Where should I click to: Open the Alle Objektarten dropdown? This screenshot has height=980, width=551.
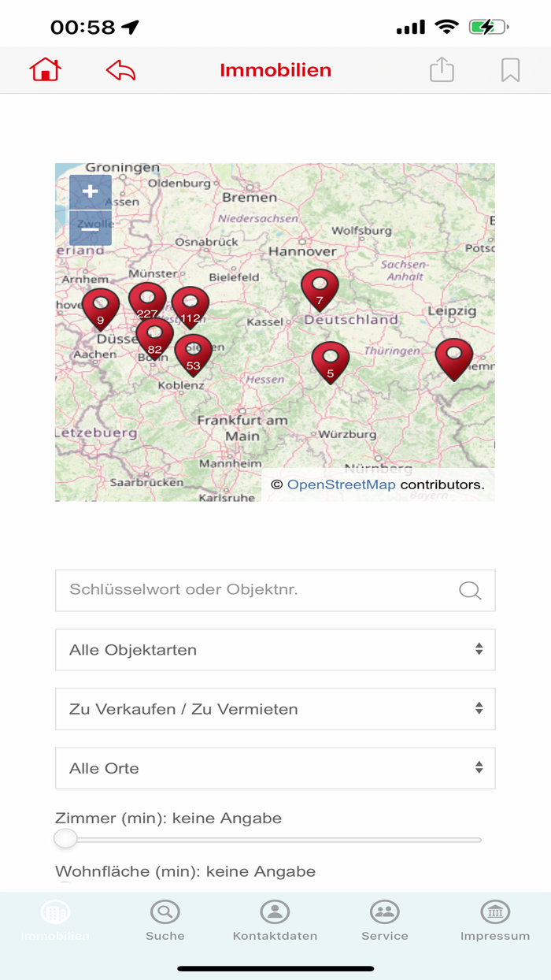[275, 650]
